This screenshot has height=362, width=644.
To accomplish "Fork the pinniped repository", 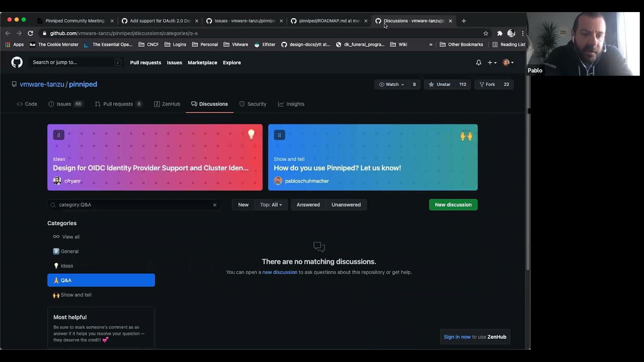I will (487, 84).
